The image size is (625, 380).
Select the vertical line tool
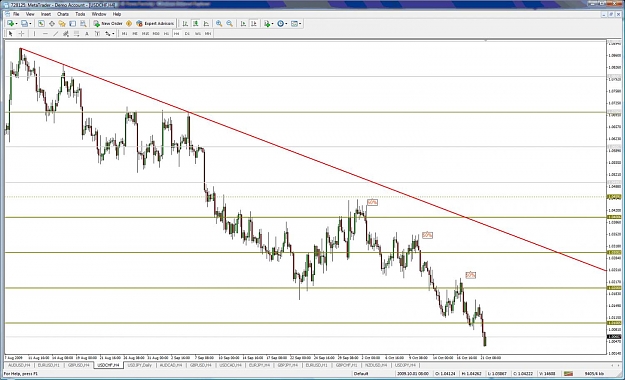tap(34, 33)
